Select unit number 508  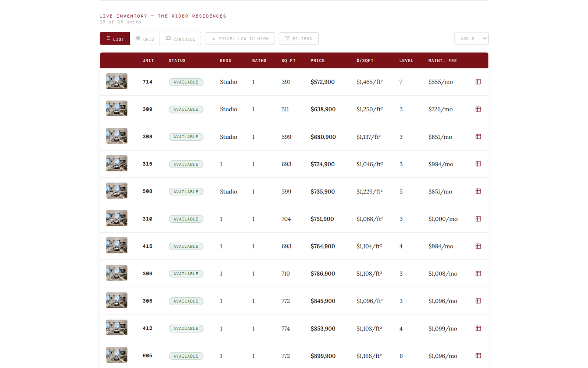147,191
